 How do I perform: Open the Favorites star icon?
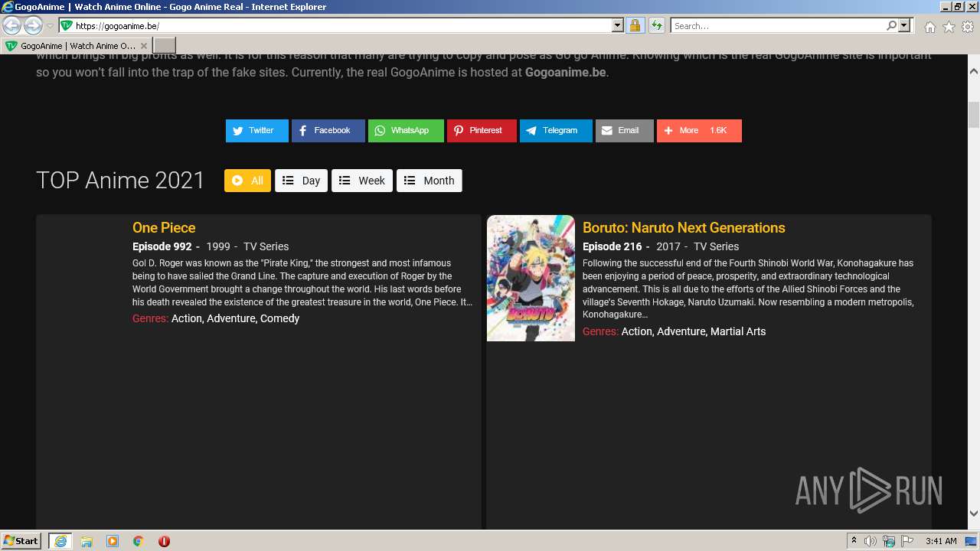(x=949, y=27)
